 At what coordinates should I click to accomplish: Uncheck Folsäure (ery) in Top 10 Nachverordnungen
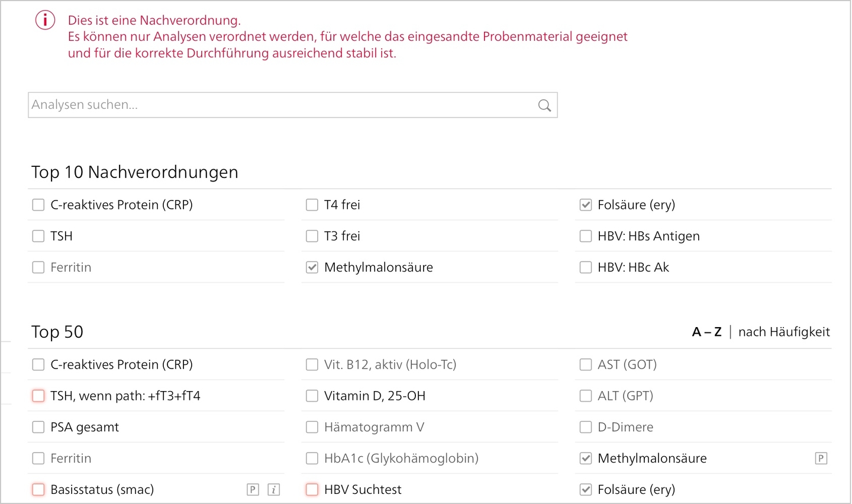point(586,205)
